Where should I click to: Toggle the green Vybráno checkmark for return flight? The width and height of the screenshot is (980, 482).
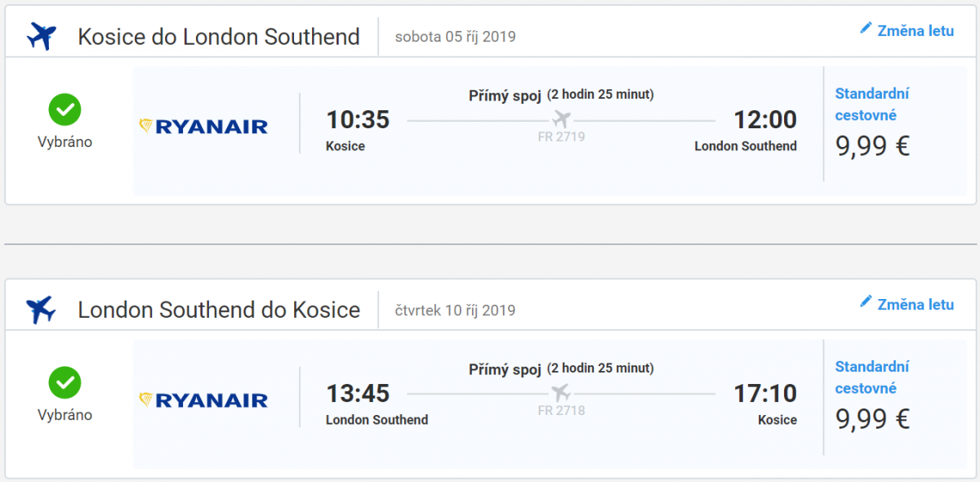coord(65,382)
